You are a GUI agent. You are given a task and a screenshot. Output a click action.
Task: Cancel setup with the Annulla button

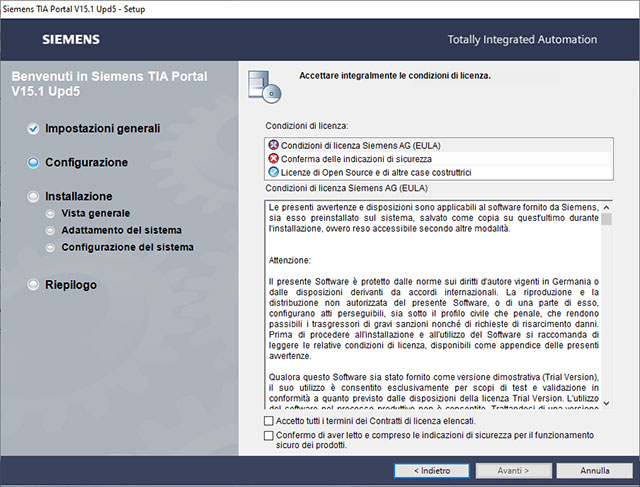(x=594, y=469)
